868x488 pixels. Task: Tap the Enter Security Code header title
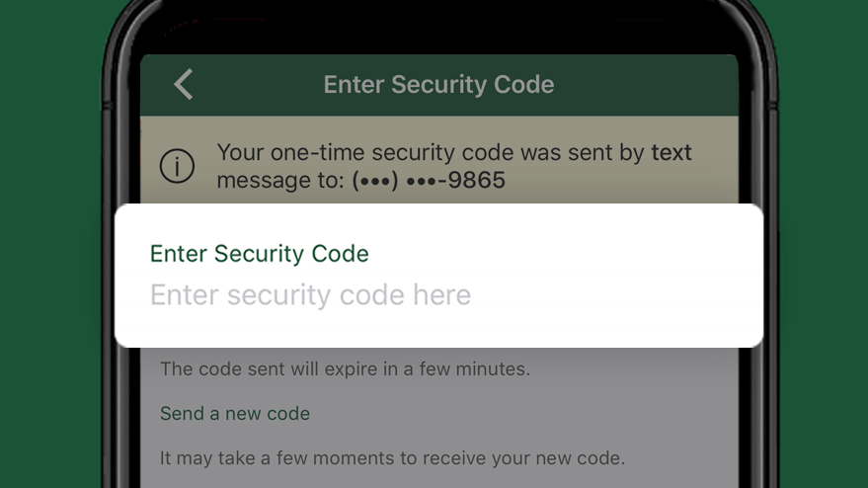pyautogui.click(x=438, y=85)
